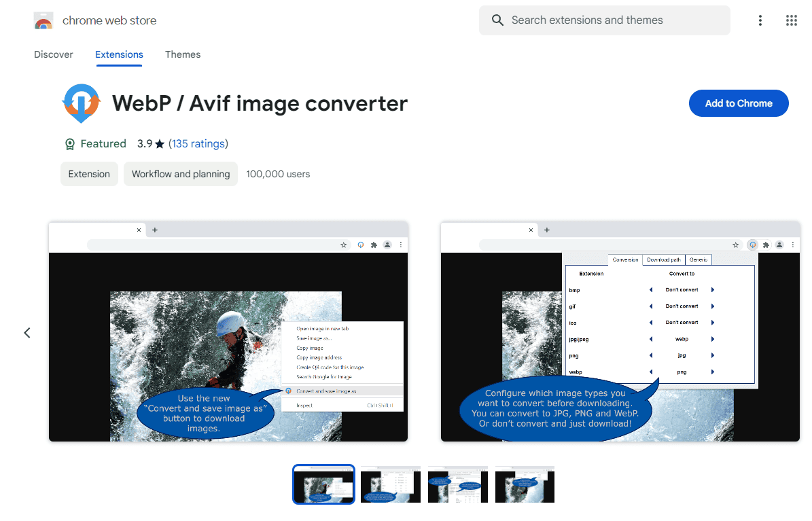Select the second screenshot thumbnail

coord(390,484)
